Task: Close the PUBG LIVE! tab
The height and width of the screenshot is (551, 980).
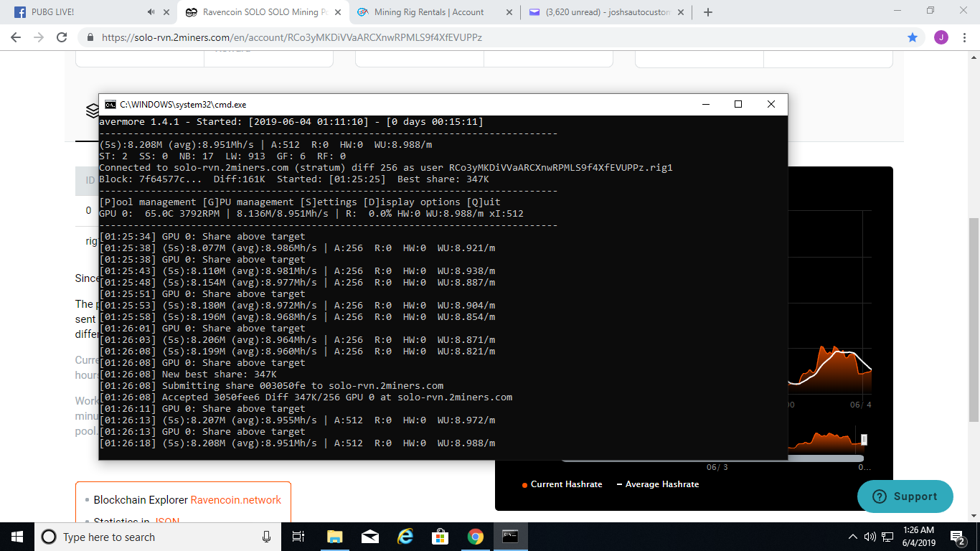Action: 166,12
